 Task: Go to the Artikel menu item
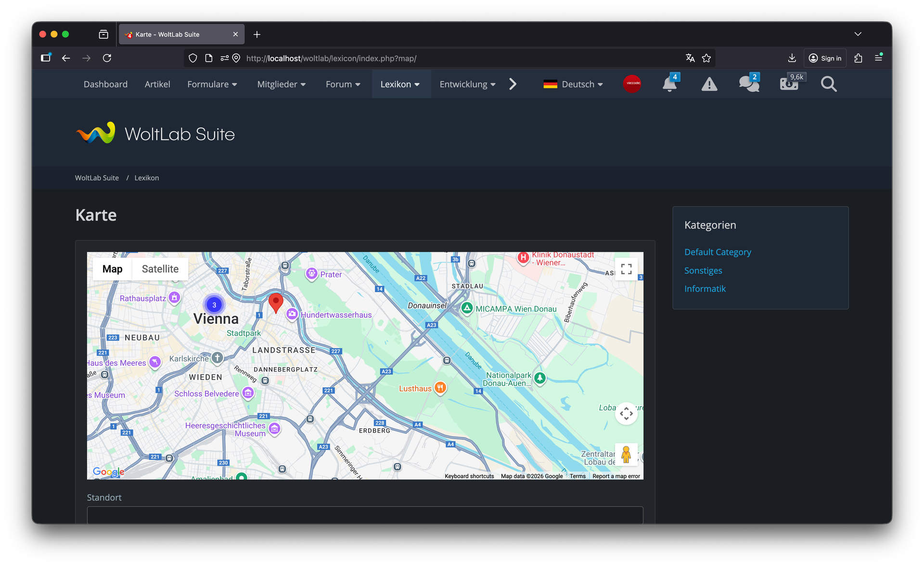point(157,84)
